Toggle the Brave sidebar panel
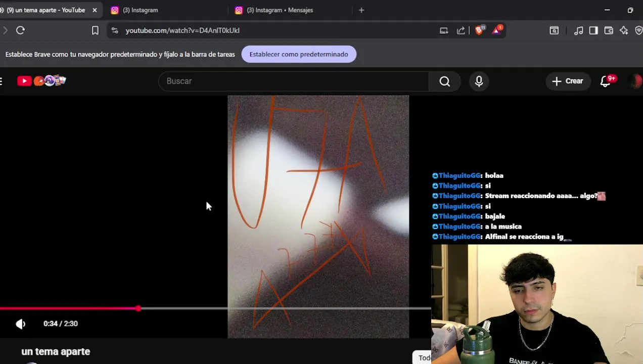 point(593,30)
